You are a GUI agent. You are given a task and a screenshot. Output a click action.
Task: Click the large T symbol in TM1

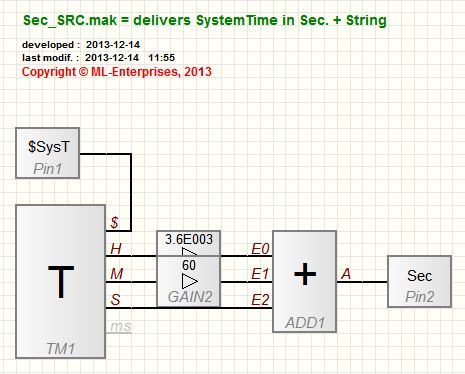61,282
